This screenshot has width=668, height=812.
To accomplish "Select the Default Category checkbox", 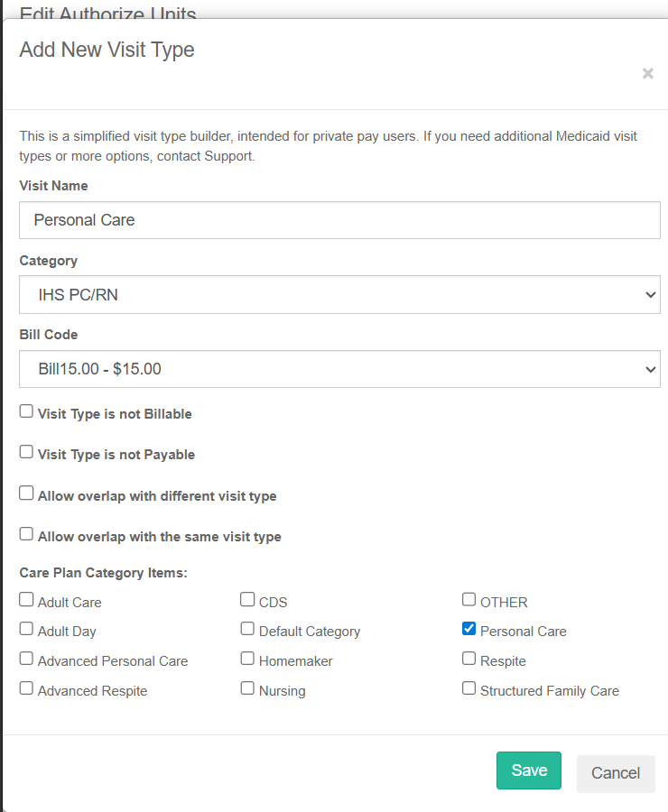I will tap(247, 630).
